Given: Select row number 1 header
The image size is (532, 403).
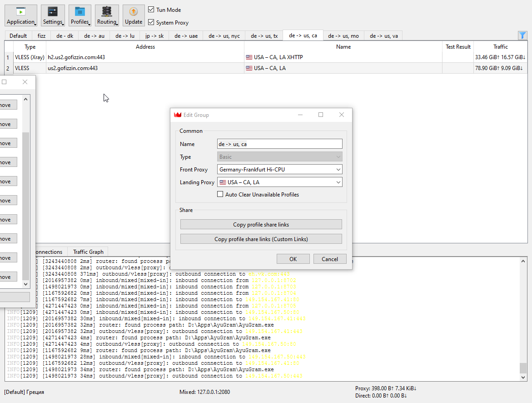Looking at the screenshot, I should [x=9, y=57].
